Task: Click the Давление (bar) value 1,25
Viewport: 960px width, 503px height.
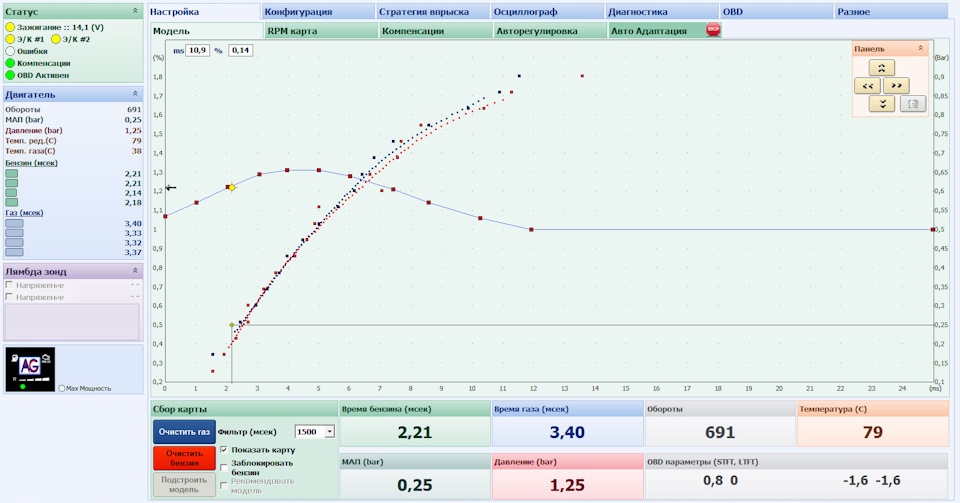Action: [x=567, y=485]
